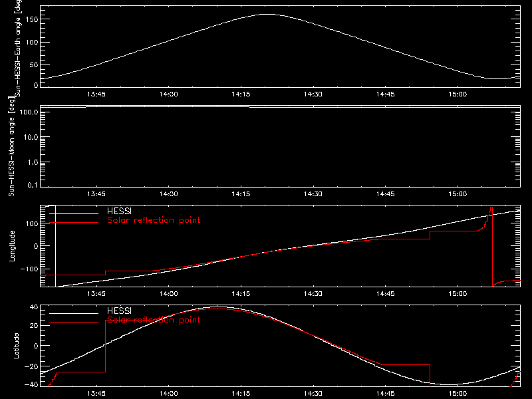Click the 14:00 time label under Longitude plot
This screenshot has width=532, height=399.
coord(169,294)
